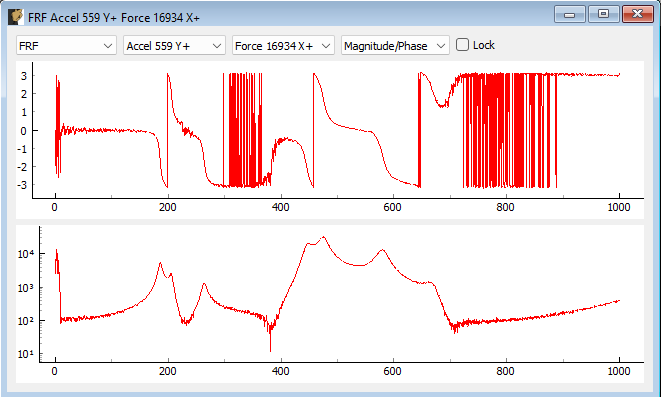Click the magnitude curve peak near 475
The height and width of the screenshot is (397, 661).
click(323, 237)
